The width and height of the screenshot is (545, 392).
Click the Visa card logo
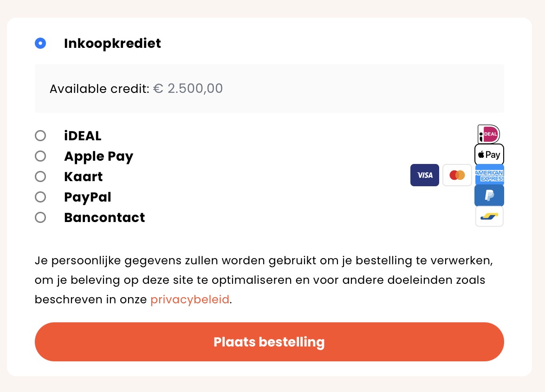click(425, 175)
